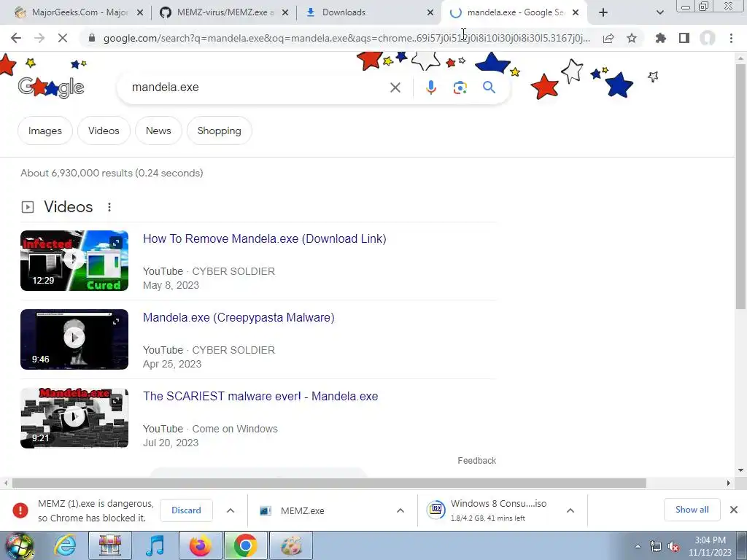
Task: Open the taskbar clock showing 3:04 PM
Action: 710,546
